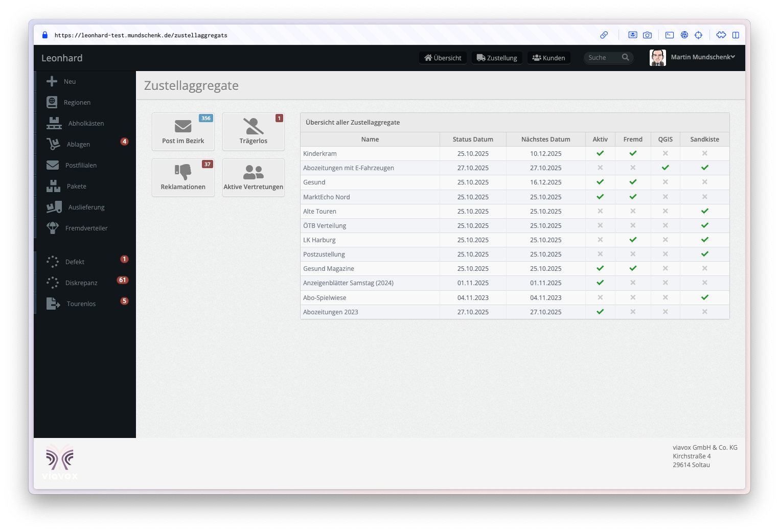Go to Übersicht in top navigation
This screenshot has width=779, height=532.
click(443, 58)
